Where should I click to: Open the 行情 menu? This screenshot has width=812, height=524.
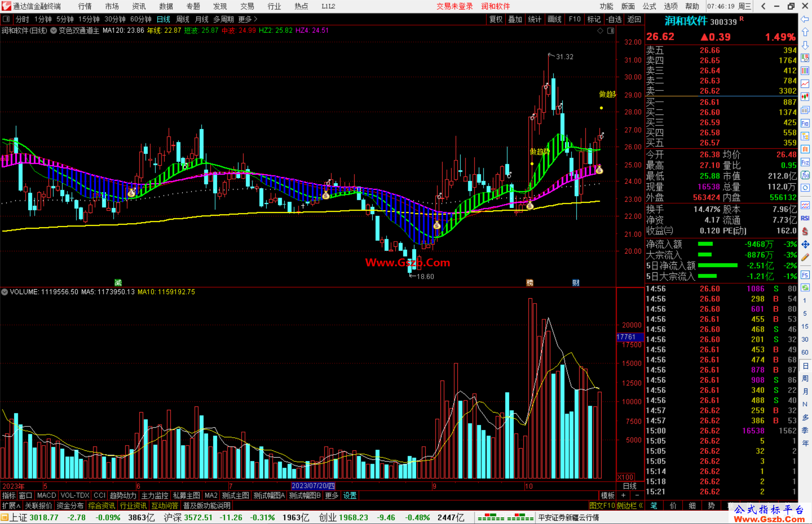pyautogui.click(x=85, y=6)
